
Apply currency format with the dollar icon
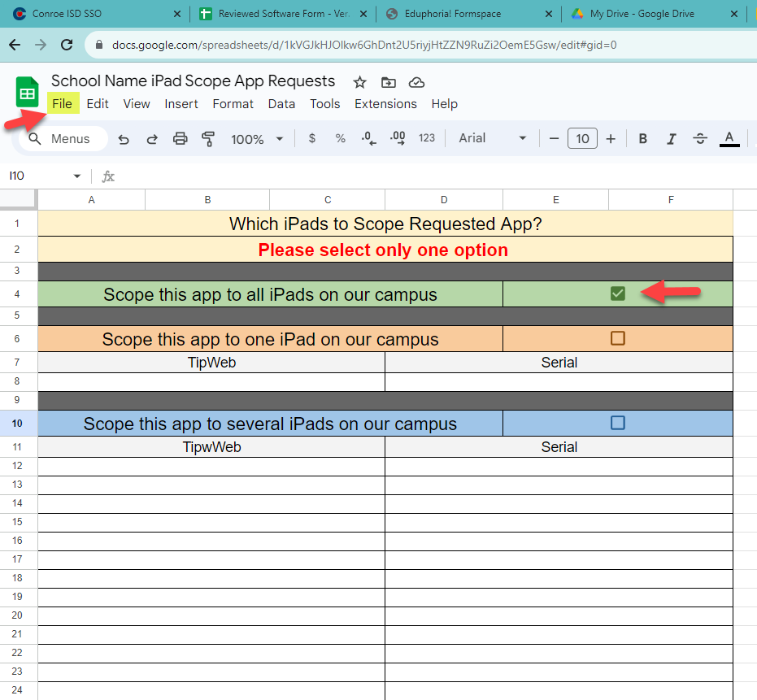(311, 138)
